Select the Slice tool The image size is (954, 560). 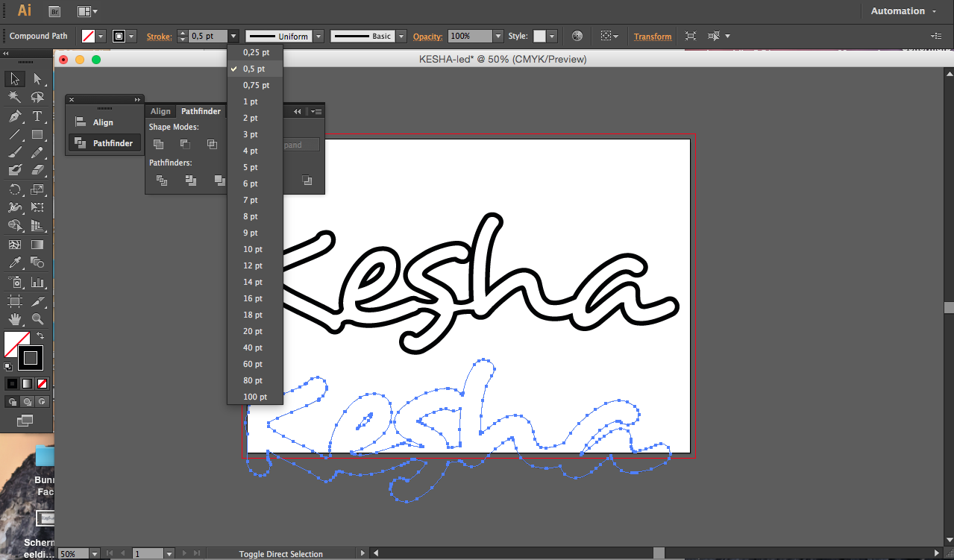click(x=37, y=301)
